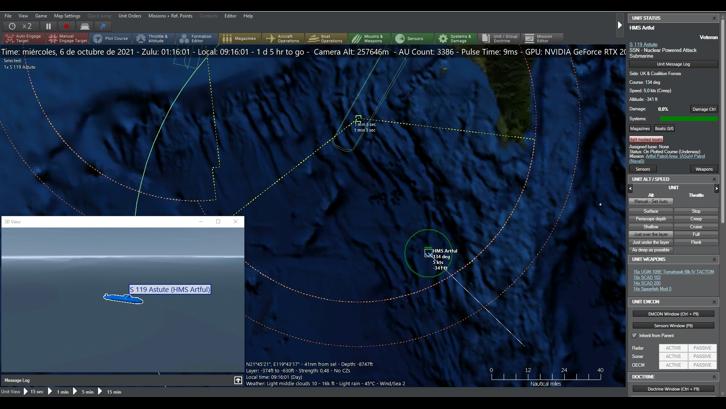Go to previous unit with left arrow
The image size is (726, 409).
tap(630, 189)
